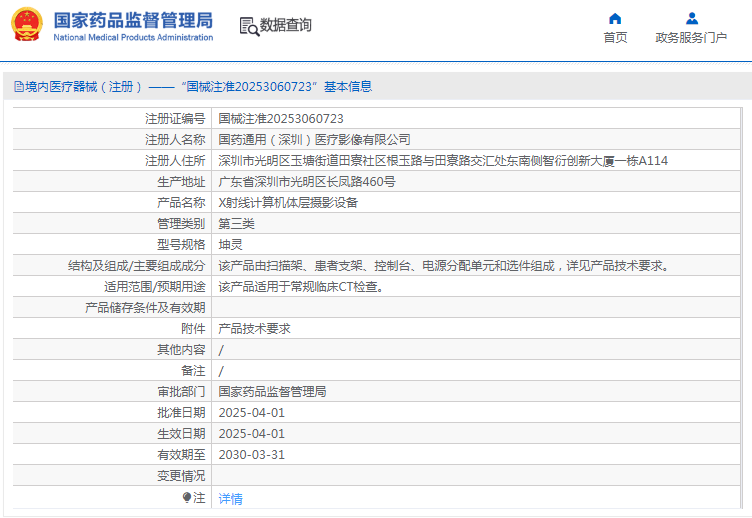Viewport: 752px width, 518px height.
Task: Click the 管理类别 row label
Action: pos(181,224)
